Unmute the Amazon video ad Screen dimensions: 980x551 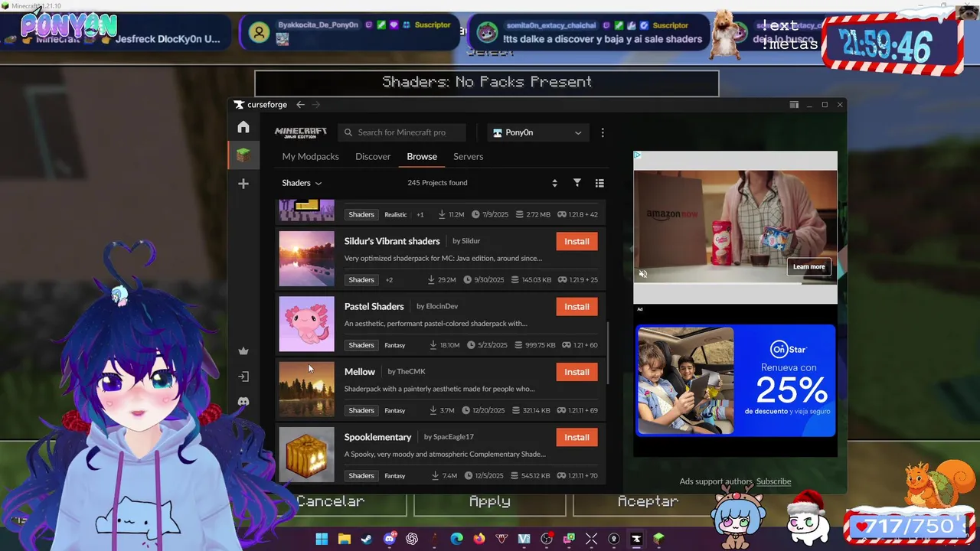pos(643,274)
